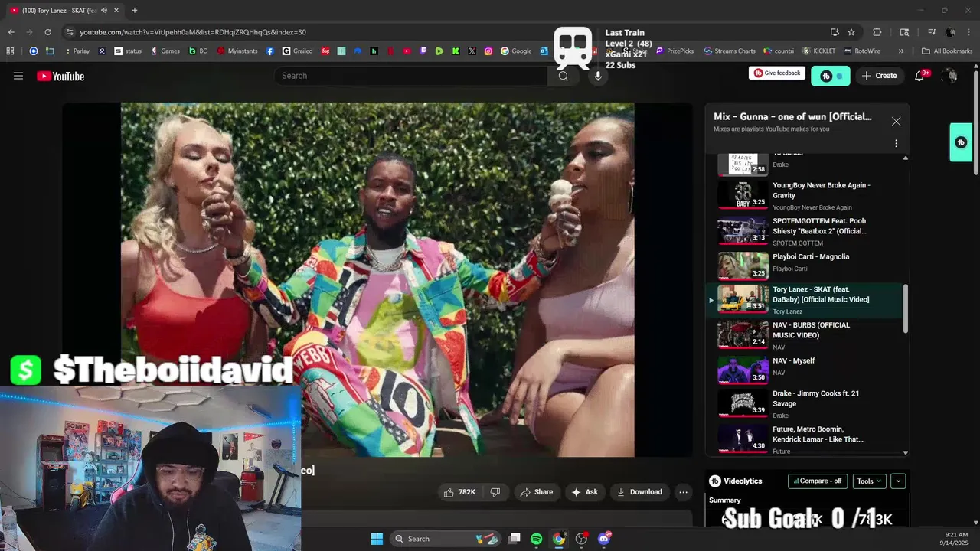Viewport: 980px width, 551px height.
Task: Go to the YouTube home logo
Action: 60,76
